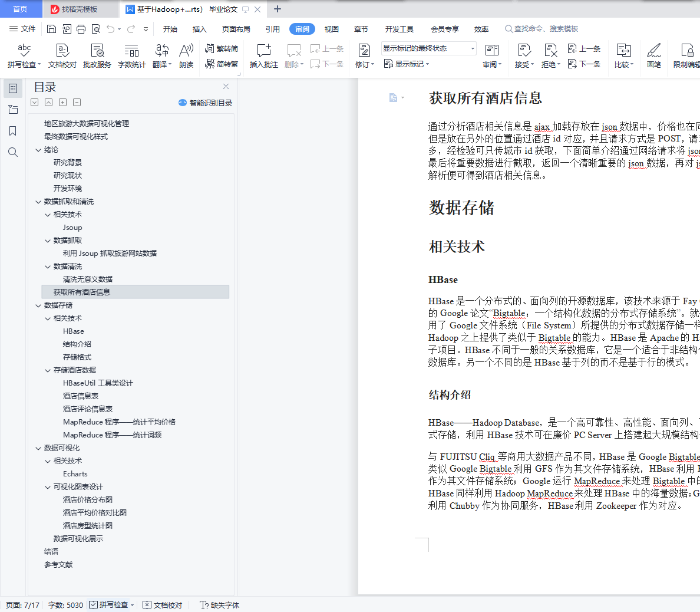The width and height of the screenshot is (700, 612).
Task: Switch to the 视图 ribbon tab
Action: [x=332, y=29]
